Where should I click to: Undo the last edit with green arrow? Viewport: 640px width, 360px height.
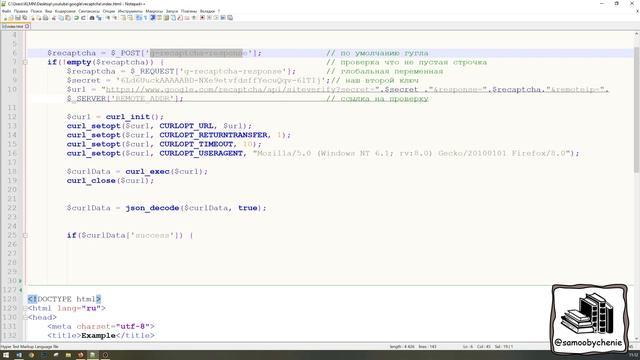(76, 18)
